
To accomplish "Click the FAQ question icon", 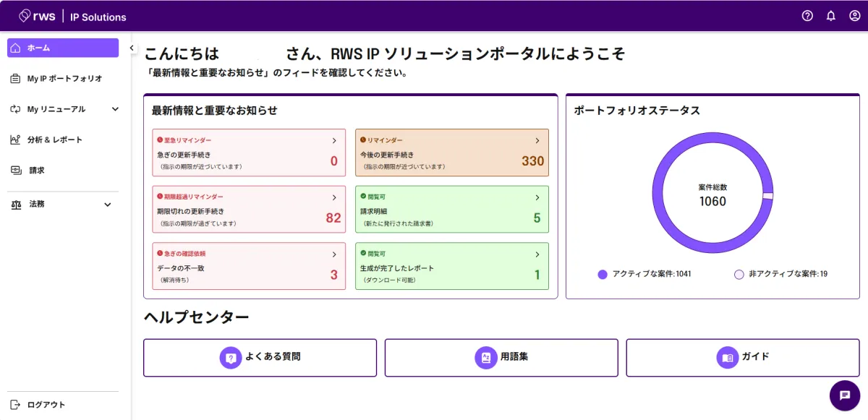I will [230, 357].
